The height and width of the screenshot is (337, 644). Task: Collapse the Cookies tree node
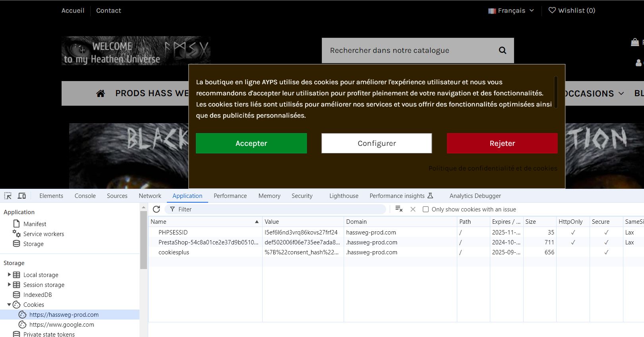[9, 305]
